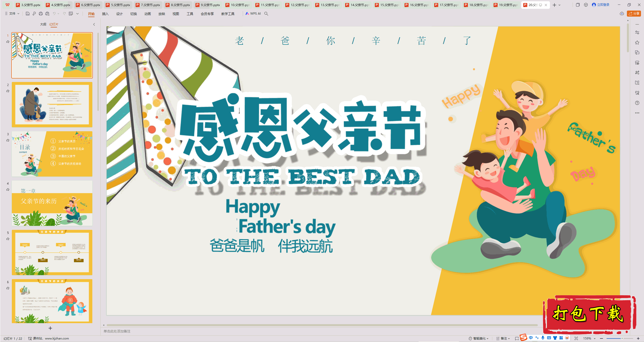Open the 插入 ribbon tab
Image resolution: width=644 pixels, height=342 pixels.
click(x=105, y=14)
